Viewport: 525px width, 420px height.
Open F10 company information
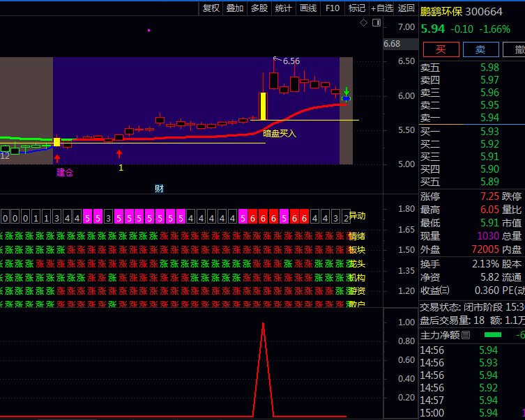[x=333, y=8]
